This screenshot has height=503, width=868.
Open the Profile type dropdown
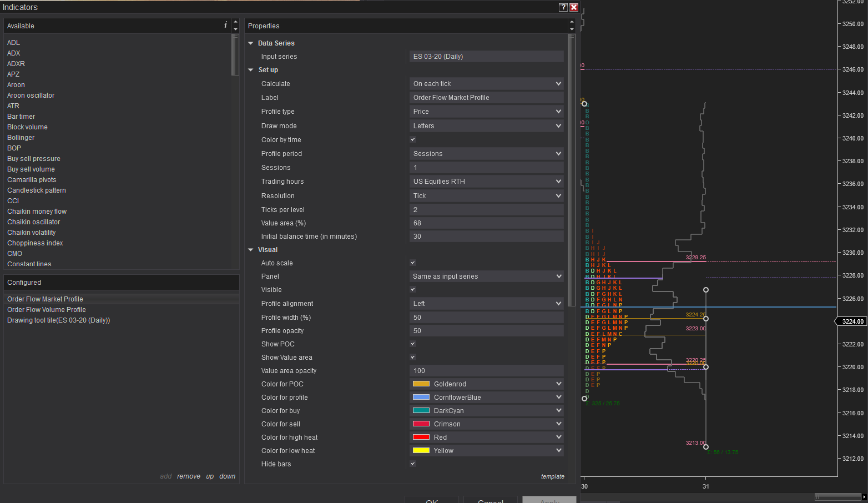486,111
